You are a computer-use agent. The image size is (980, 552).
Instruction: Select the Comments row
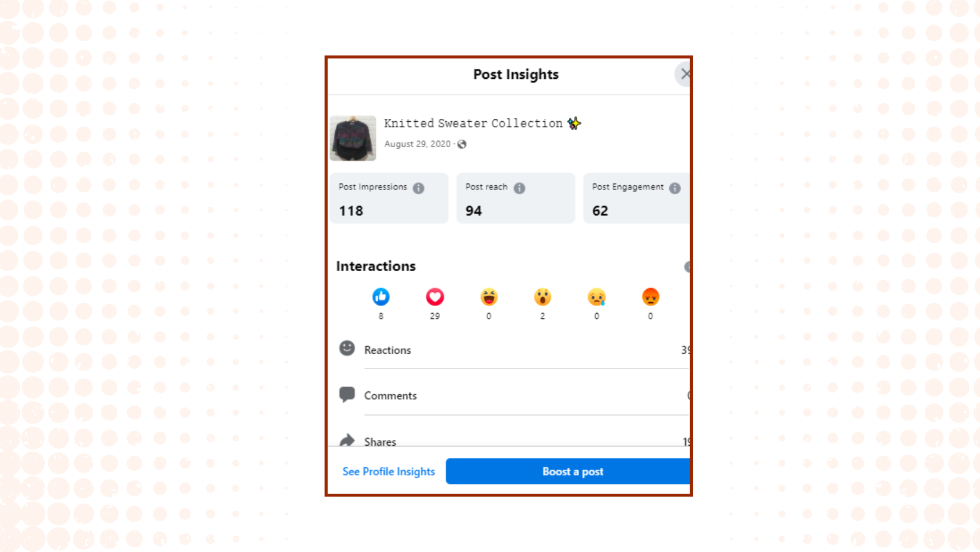click(x=514, y=395)
